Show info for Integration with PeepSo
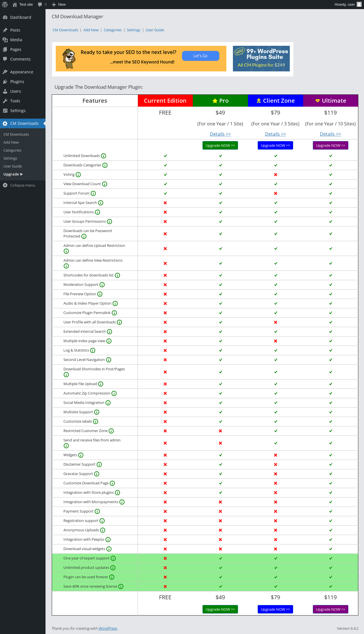The width and height of the screenshot is (364, 634). [108, 540]
